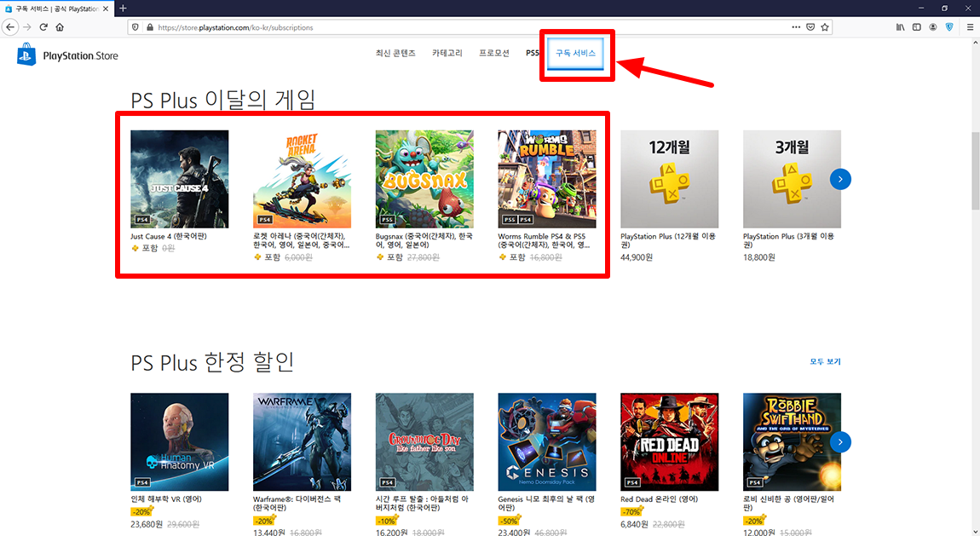Click the 6,840원 price text
The width and height of the screenshot is (980, 536).
634,524
